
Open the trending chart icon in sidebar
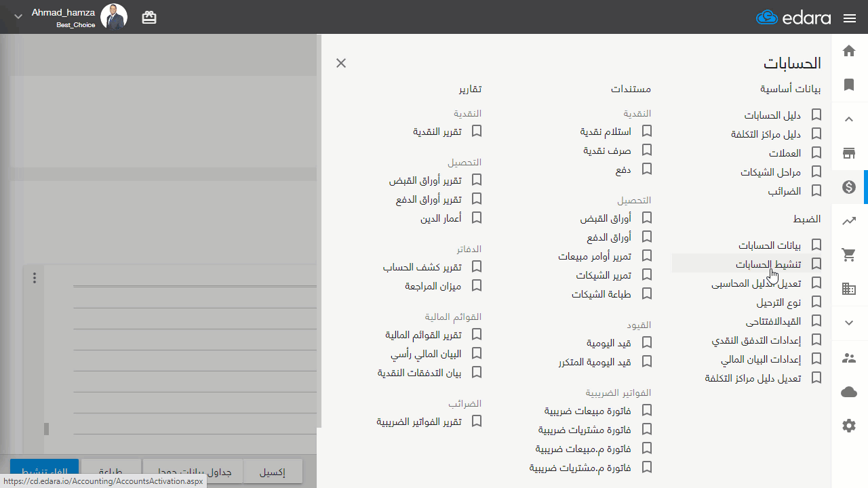coord(849,221)
